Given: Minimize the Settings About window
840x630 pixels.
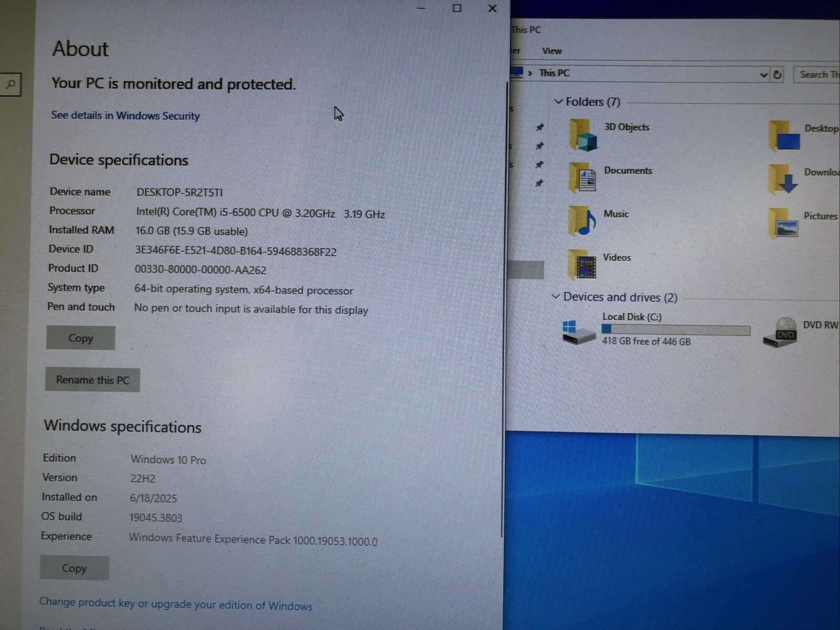Looking at the screenshot, I should tap(421, 8).
